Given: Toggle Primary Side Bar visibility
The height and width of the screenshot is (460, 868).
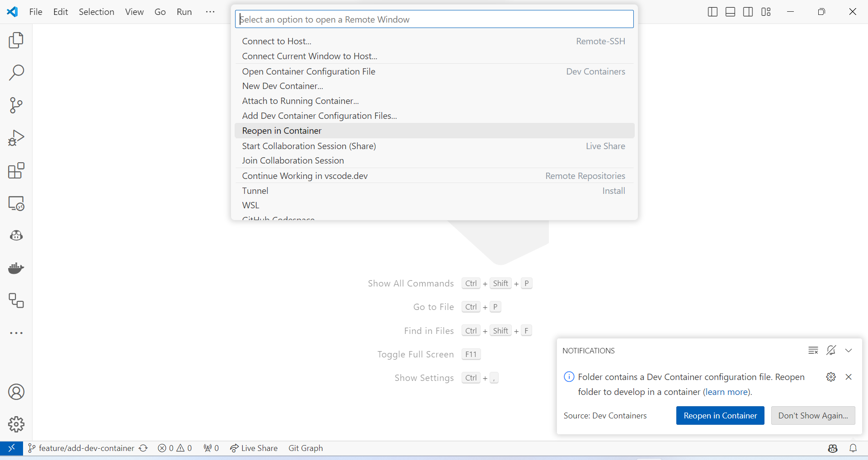Looking at the screenshot, I should pyautogui.click(x=712, y=12).
